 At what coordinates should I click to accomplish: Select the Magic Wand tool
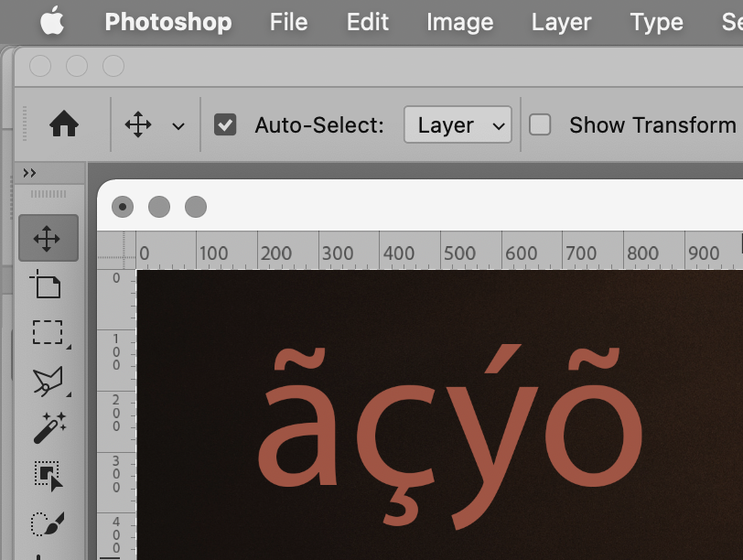(48, 427)
